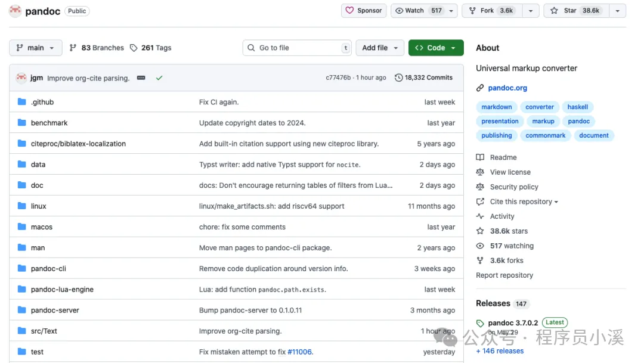Expand the main branch dropdown
This screenshot has height=363, width=644.
(x=35, y=48)
